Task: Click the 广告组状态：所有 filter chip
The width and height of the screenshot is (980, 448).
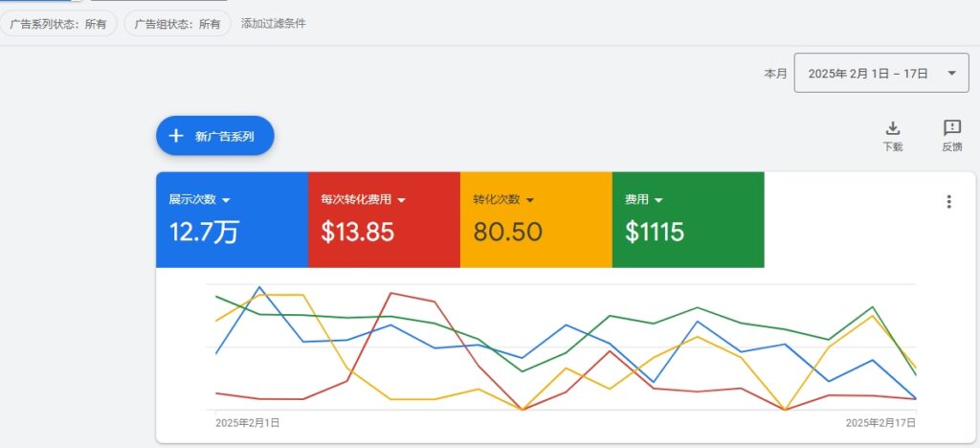Action: 177,24
